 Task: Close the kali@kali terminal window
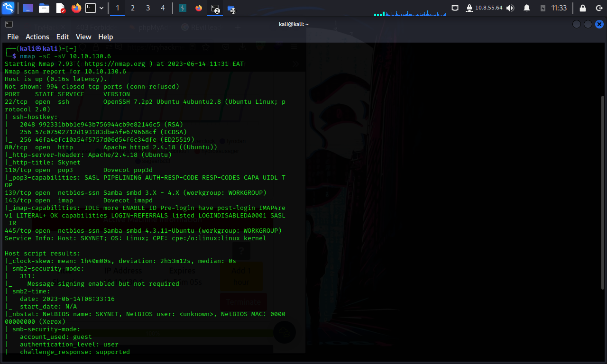pyautogui.click(x=599, y=24)
